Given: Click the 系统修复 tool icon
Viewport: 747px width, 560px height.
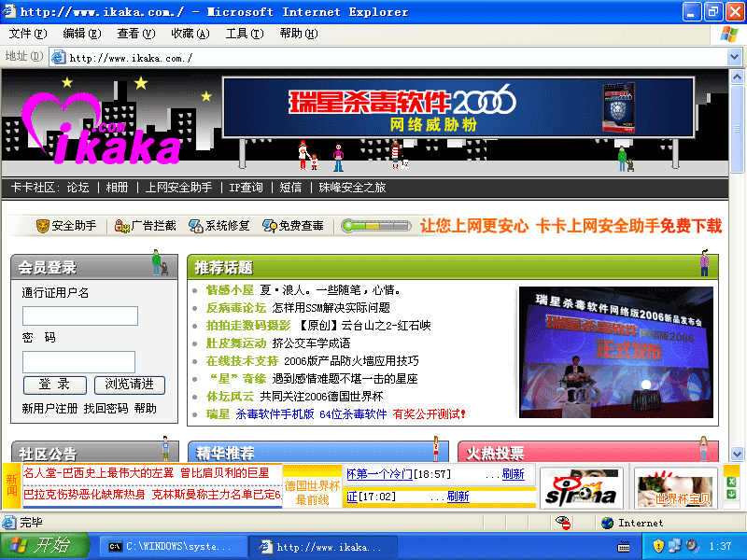Looking at the screenshot, I should [x=196, y=226].
